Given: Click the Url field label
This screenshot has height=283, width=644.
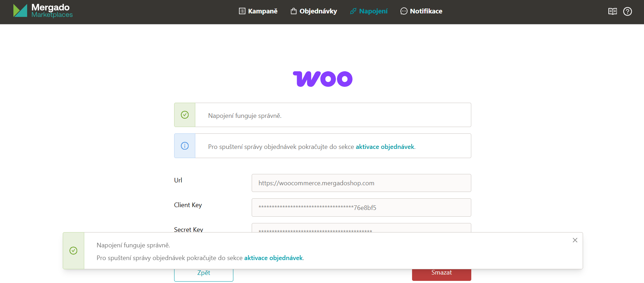Looking at the screenshot, I should pyautogui.click(x=178, y=180).
